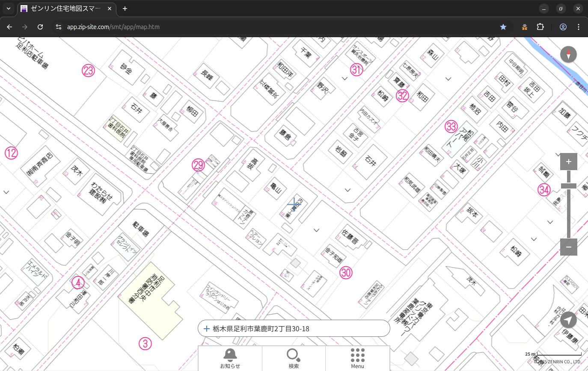588x371 pixels.
Task: Open the お知らせ notifications bell
Action: pos(230,358)
